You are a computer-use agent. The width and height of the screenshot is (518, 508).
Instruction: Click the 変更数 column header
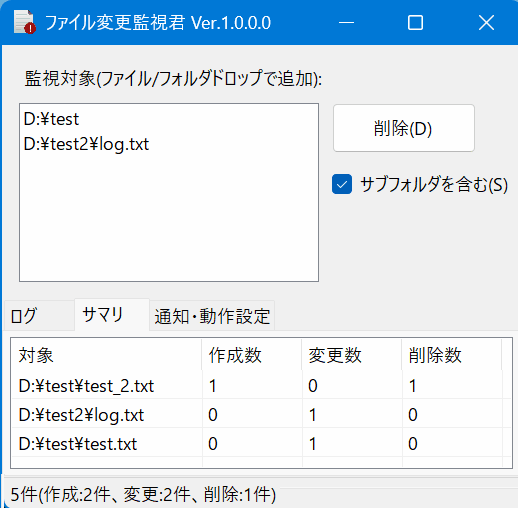[352, 355]
